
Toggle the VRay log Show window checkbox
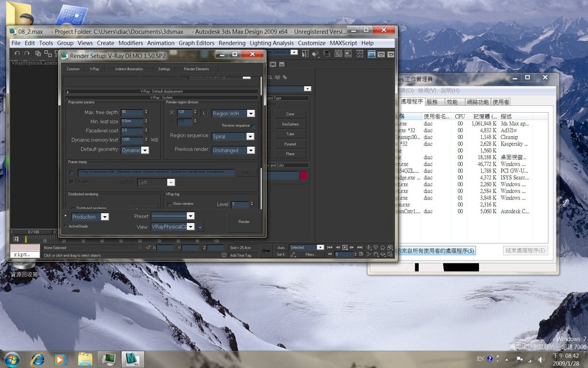point(169,205)
